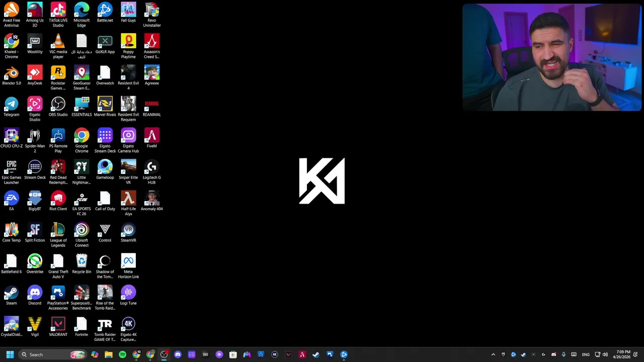Click the FiveM desktop shortcut

(x=151, y=138)
